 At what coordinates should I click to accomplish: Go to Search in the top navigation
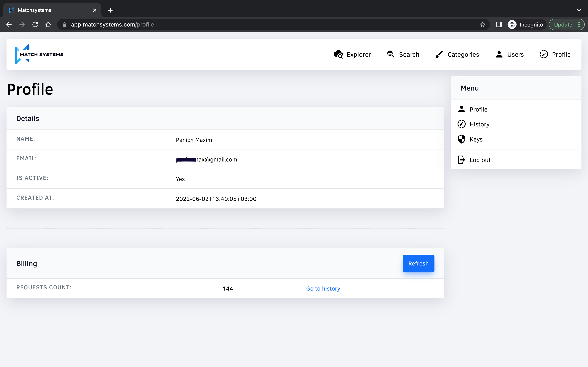coord(403,54)
